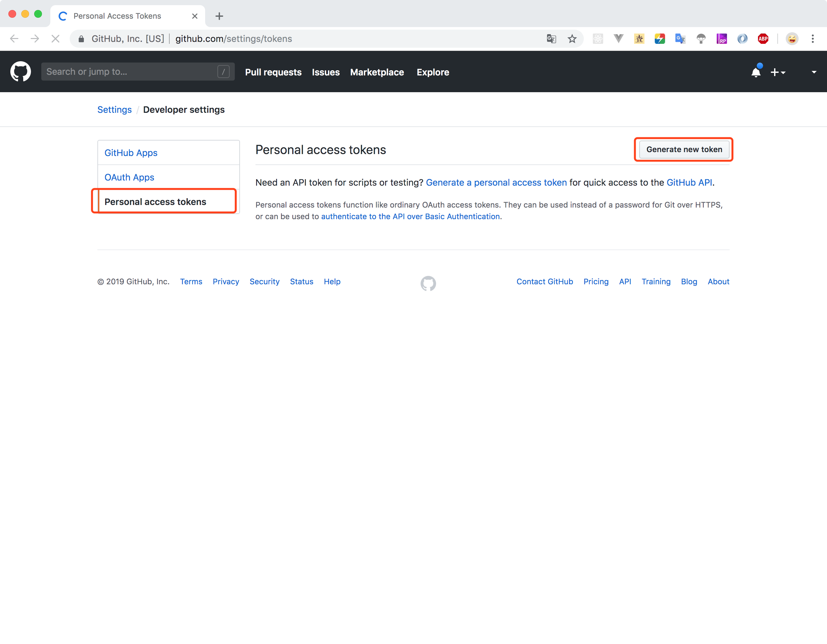
Task: Click the GitHub octocat logo in header
Action: [20, 72]
